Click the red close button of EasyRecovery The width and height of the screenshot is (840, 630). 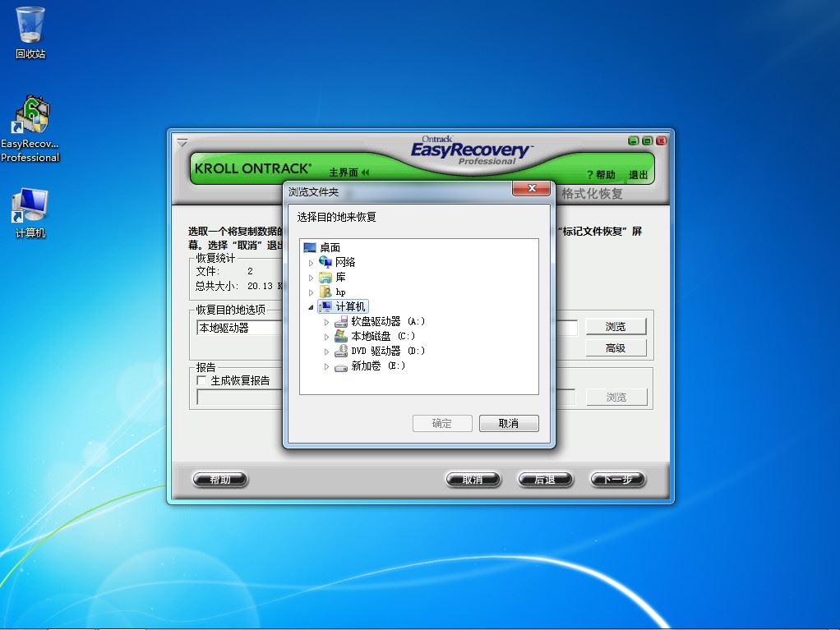[x=661, y=140]
